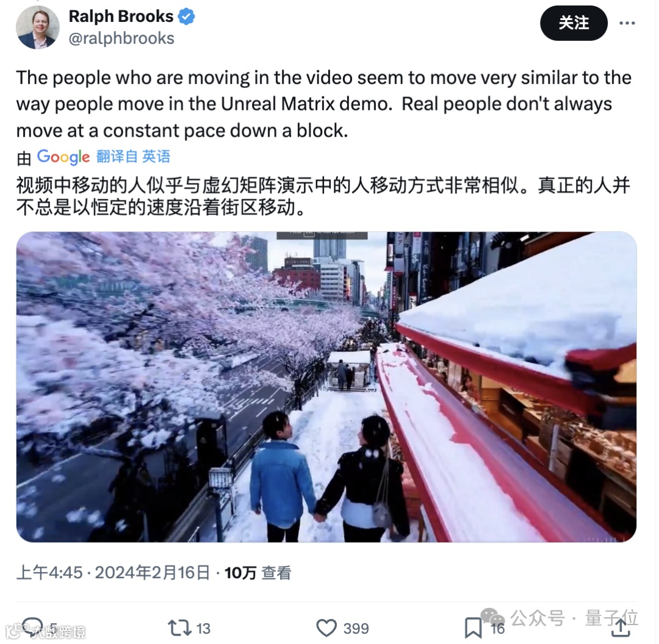659x644 pixels.
Task: Click the original English tweet text
Action: (x=323, y=104)
